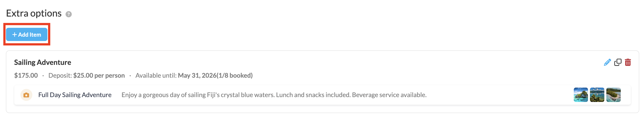Click the Sailing Adventure title

[43, 62]
